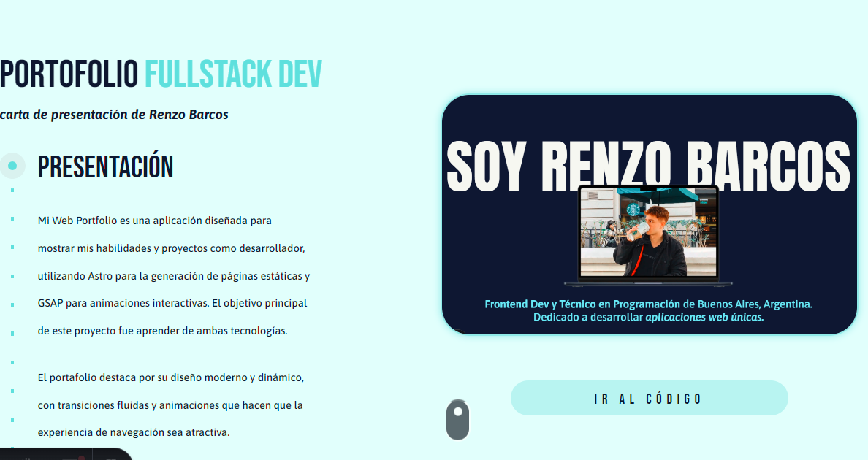Click the mouse scroll indicator icon
Image resolution: width=868 pixels, height=460 pixels.
457,420
